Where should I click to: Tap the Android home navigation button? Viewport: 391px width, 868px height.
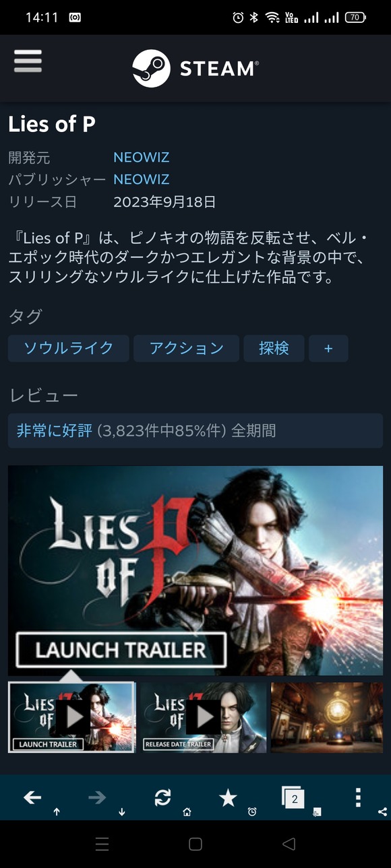(195, 844)
